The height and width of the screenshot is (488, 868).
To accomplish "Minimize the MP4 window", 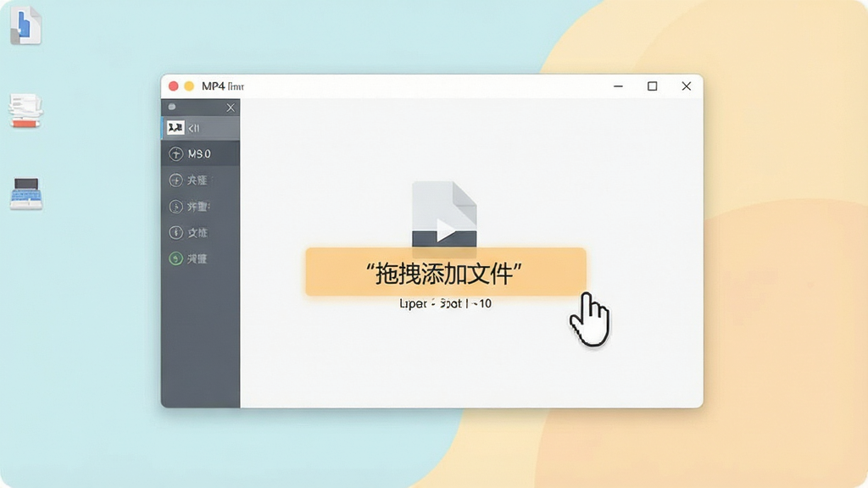I will [x=618, y=86].
